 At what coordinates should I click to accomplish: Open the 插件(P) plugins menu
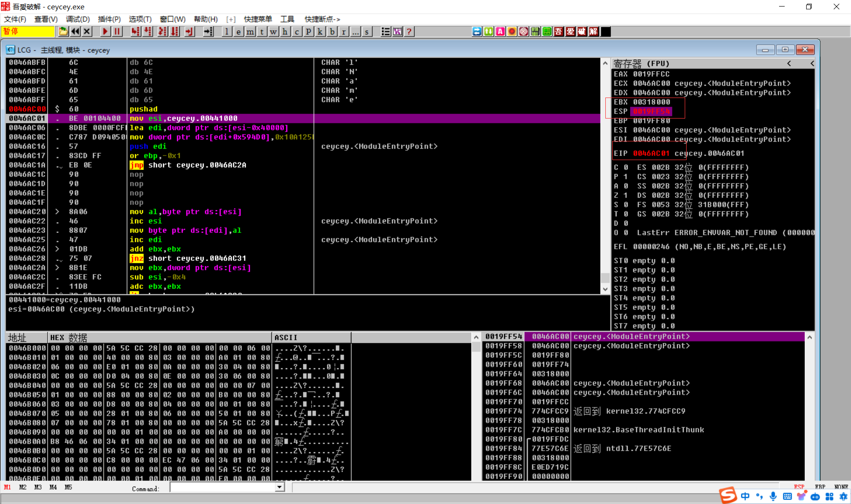pyautogui.click(x=109, y=19)
